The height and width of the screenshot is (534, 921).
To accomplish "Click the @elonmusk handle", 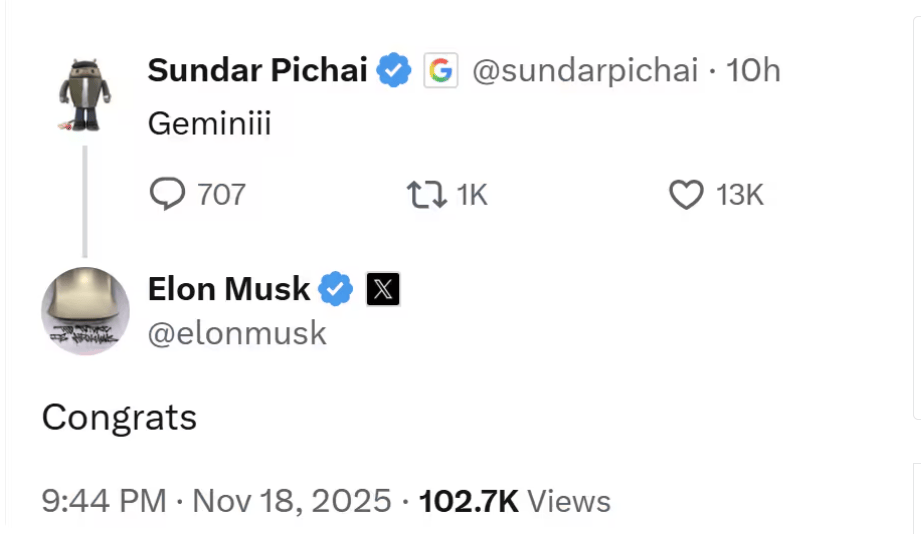I will pos(237,333).
